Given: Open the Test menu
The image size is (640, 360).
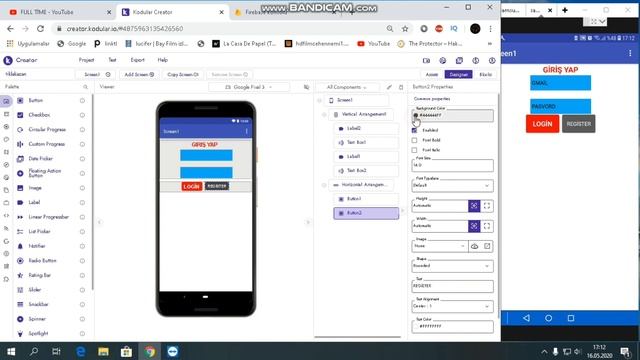Looking at the screenshot, I should (x=112, y=60).
